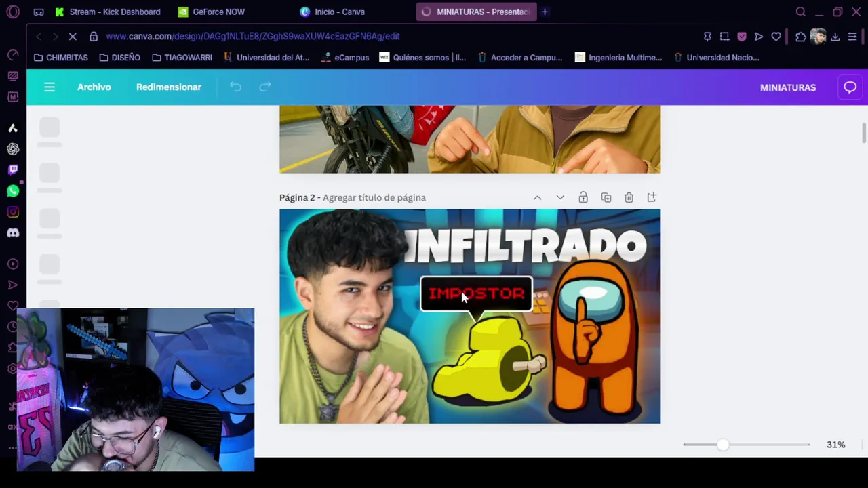Click the 'Página 2' label
The image size is (868, 488).
tap(297, 197)
